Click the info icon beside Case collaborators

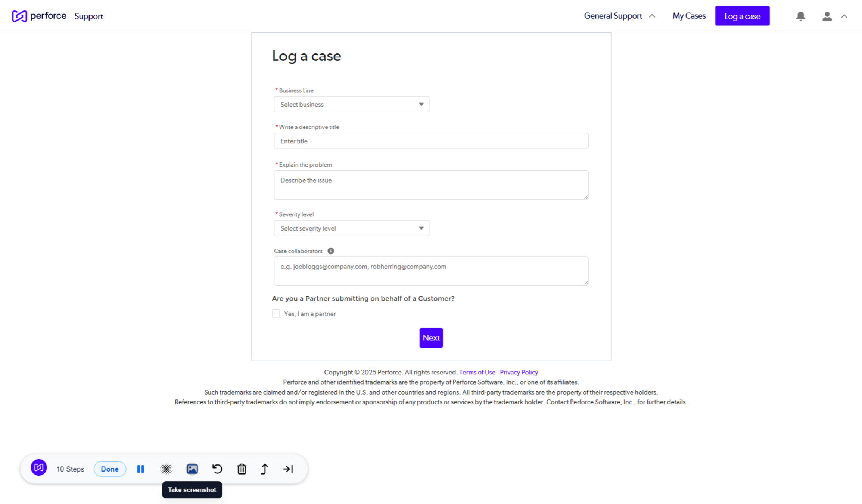point(331,251)
